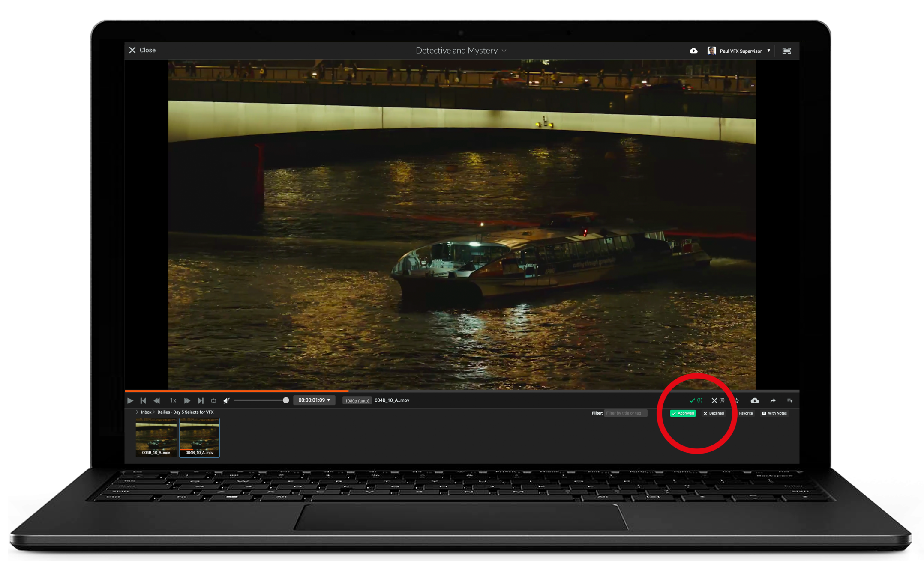924x561 pixels.
Task: Unmute the audio via speaker icon
Action: coord(226,400)
